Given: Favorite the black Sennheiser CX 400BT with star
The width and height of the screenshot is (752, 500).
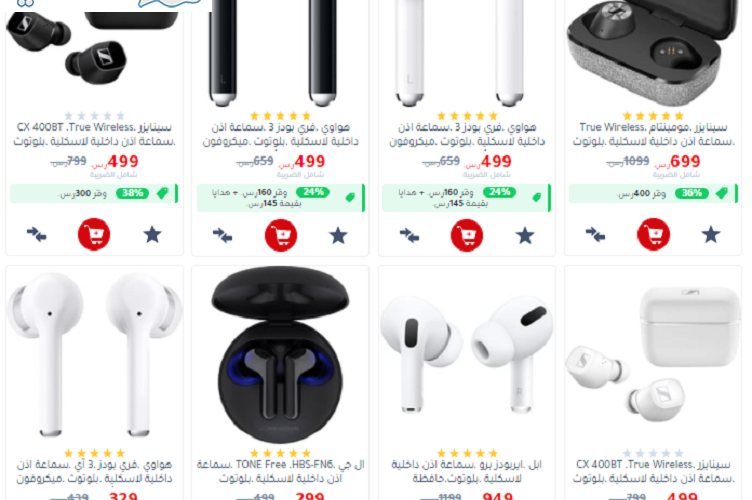Looking at the screenshot, I should tap(153, 234).
